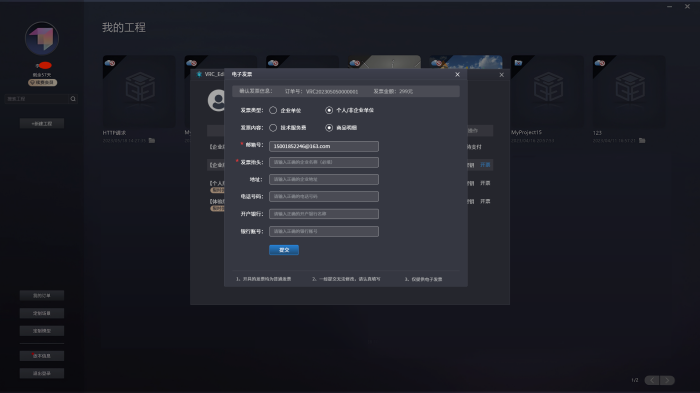Screen dimensions: 700x393
Task: Click the 续费会员 renew badge under avatar
Action: point(42,83)
